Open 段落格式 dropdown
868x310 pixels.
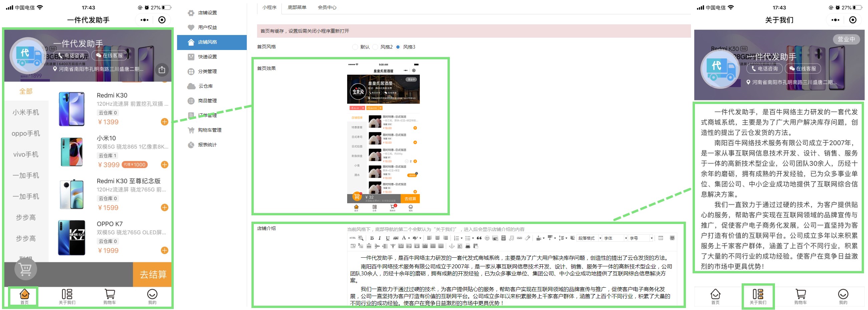click(x=589, y=238)
